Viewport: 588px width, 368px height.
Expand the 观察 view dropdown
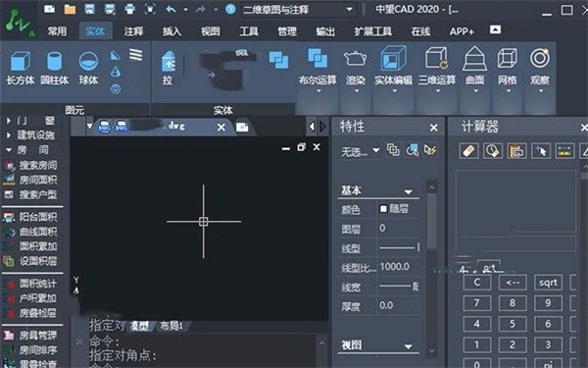[540, 90]
